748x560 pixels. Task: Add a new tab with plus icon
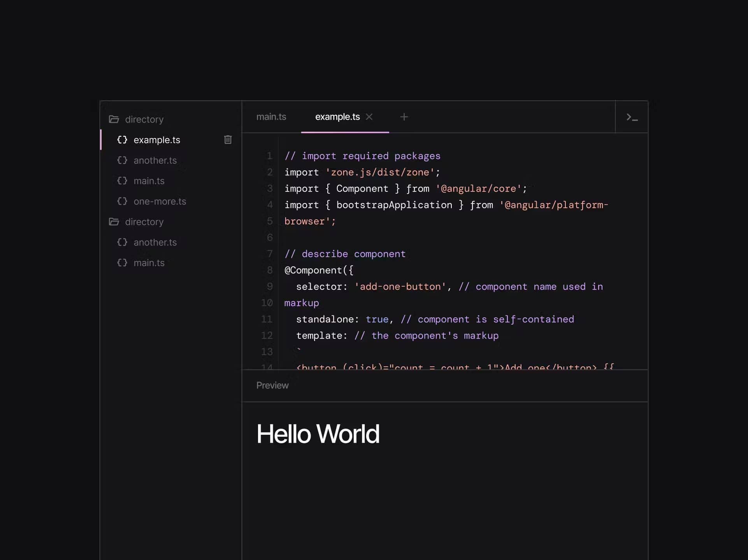(404, 117)
